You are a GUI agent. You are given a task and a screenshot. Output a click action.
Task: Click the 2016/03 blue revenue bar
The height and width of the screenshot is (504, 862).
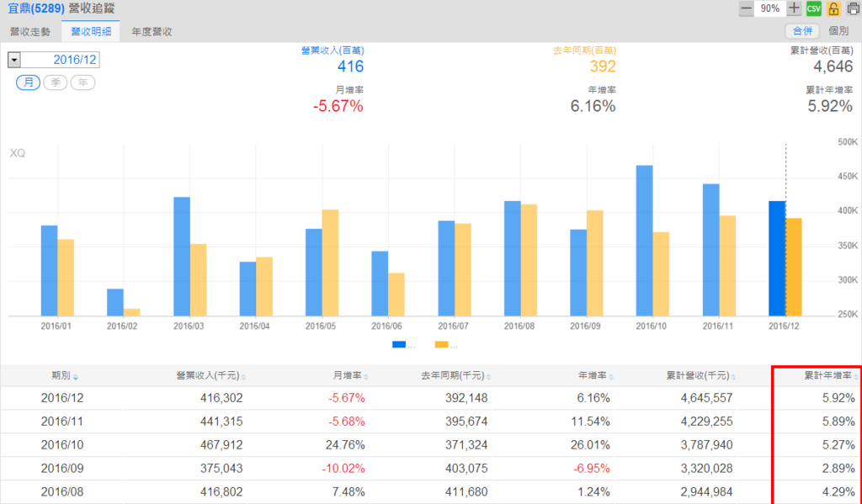click(x=182, y=257)
